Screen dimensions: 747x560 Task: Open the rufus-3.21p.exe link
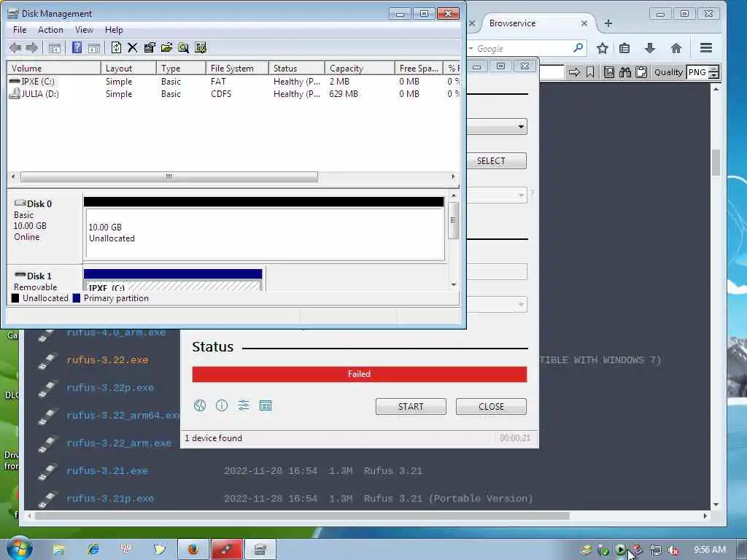click(110, 499)
